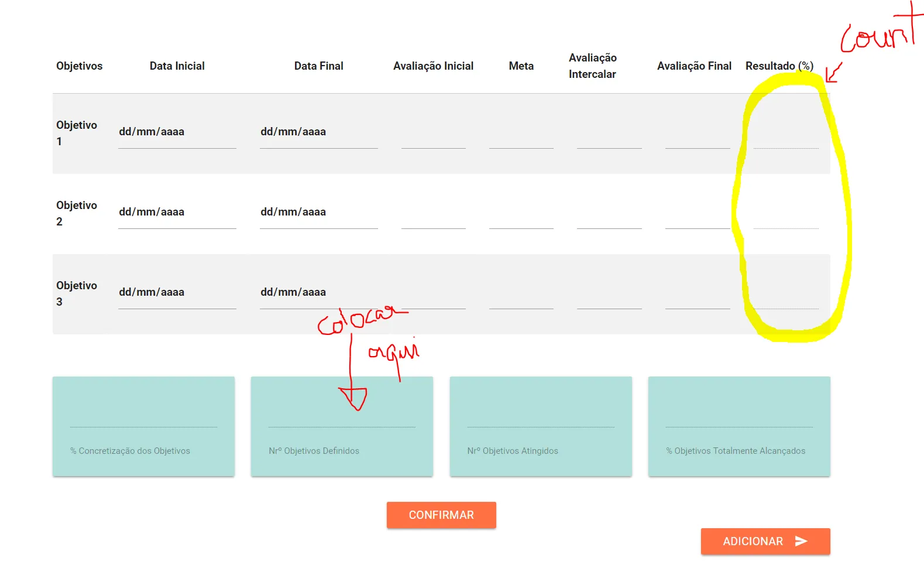This screenshot has width=924, height=561.
Task: Focus Avaliação Final field for Objetivo 1
Action: 698,132
